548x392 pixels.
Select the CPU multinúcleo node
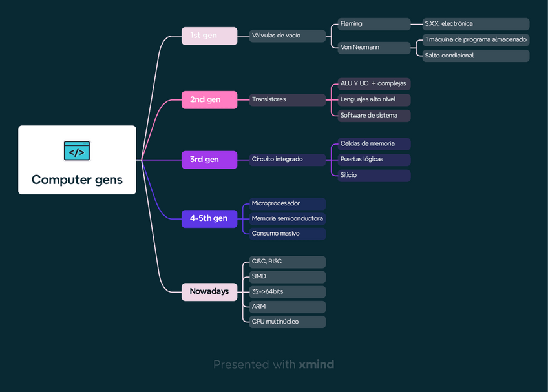coord(287,321)
